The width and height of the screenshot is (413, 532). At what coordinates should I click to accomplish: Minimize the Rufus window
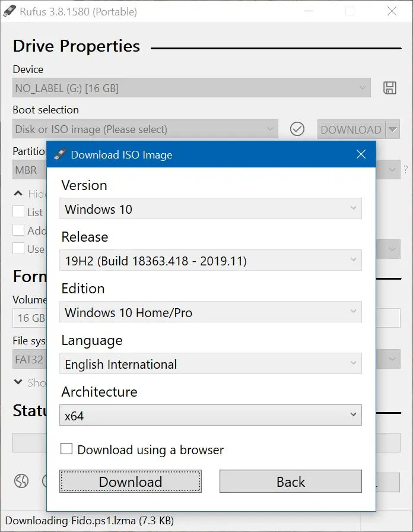[x=309, y=11]
